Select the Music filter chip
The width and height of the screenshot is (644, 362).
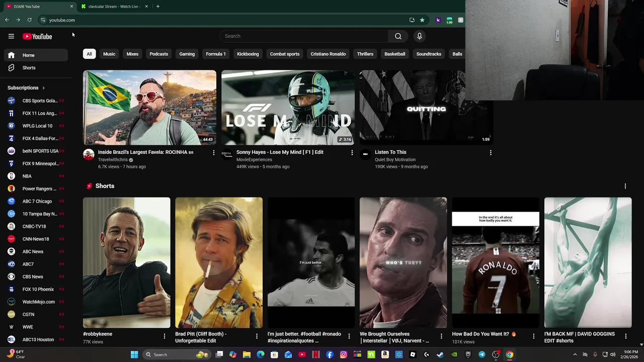point(109,54)
